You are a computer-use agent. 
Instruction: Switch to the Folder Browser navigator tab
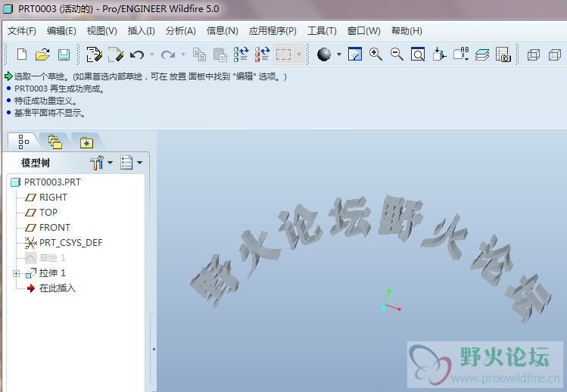click(55, 142)
